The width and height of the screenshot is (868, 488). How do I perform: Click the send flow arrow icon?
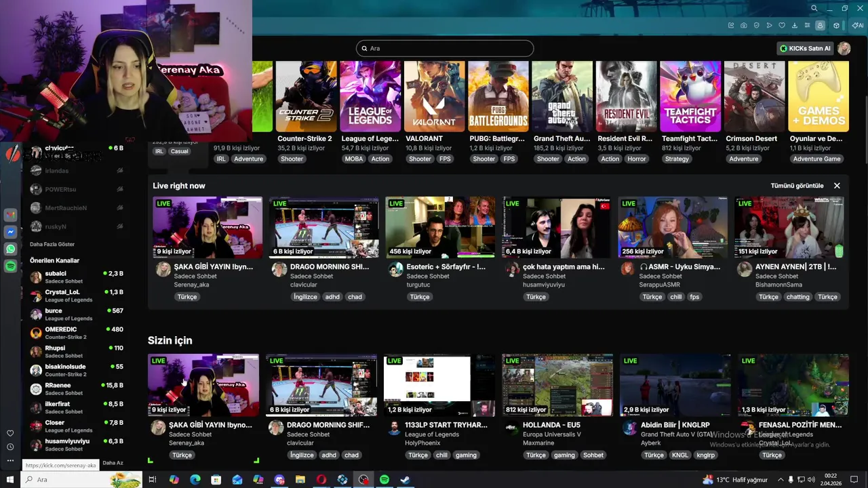(x=769, y=26)
